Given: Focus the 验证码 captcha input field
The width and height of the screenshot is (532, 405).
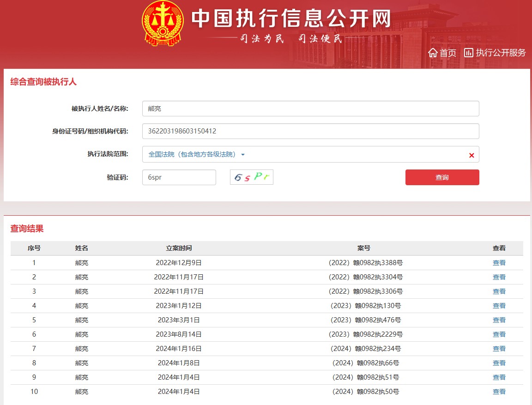Looking at the screenshot, I should [179, 177].
